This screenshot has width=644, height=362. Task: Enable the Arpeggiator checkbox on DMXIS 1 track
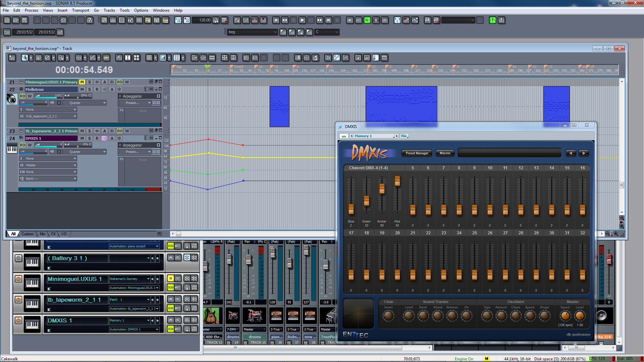[120, 145]
